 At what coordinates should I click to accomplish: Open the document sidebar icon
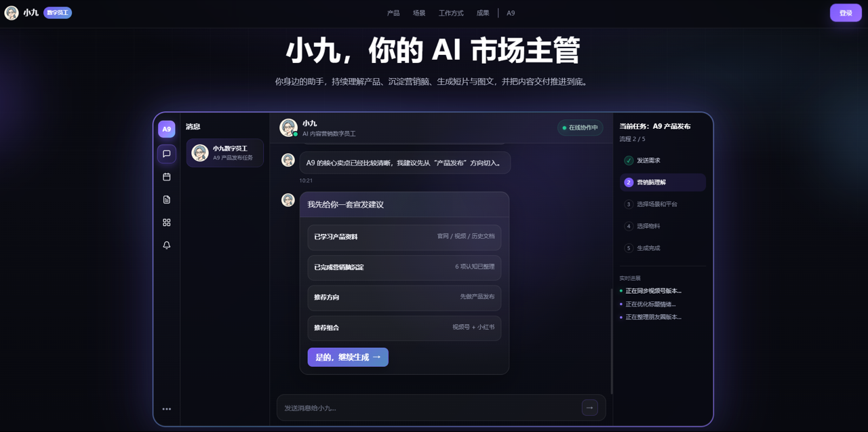point(167,199)
